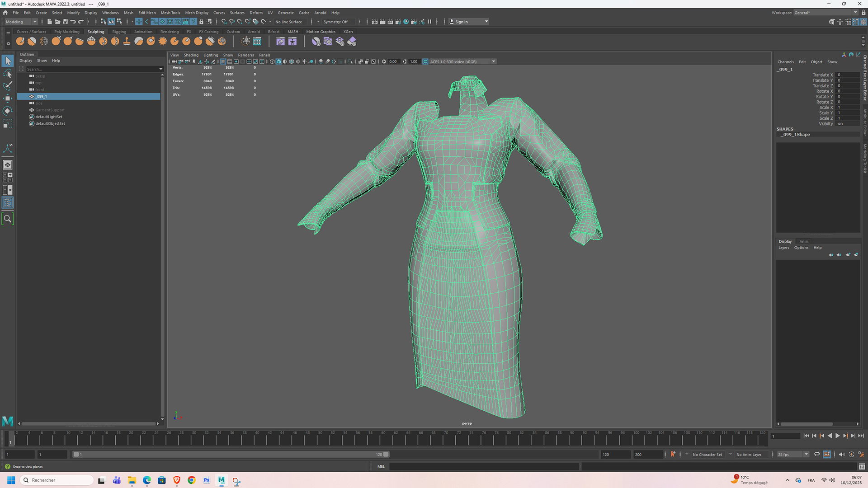Screen dimensions: 868x488
Task: Click Symmetry: Off button
Action: [335, 22]
